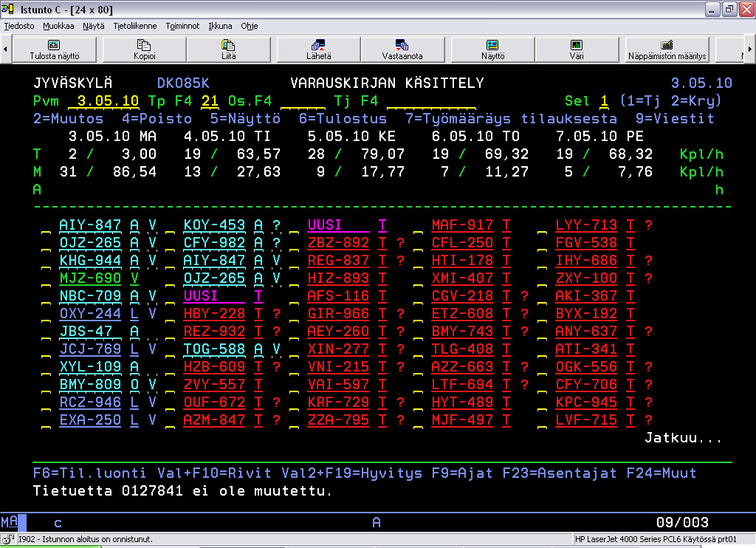Click the reservation AFS-116
Screen dimensions: 756x548
point(338,295)
